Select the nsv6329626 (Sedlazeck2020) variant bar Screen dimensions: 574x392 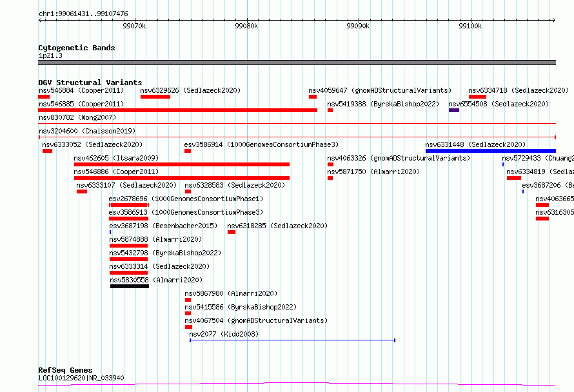click(155, 97)
